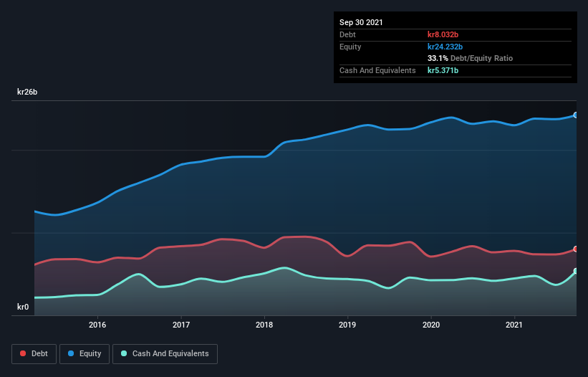Click the blue Equity line endpoint marker
Viewport: 588px width, 377px height.
[x=576, y=115]
